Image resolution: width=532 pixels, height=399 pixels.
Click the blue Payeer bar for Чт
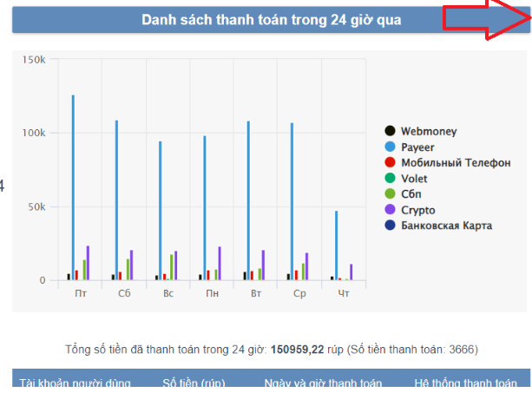pos(336,245)
